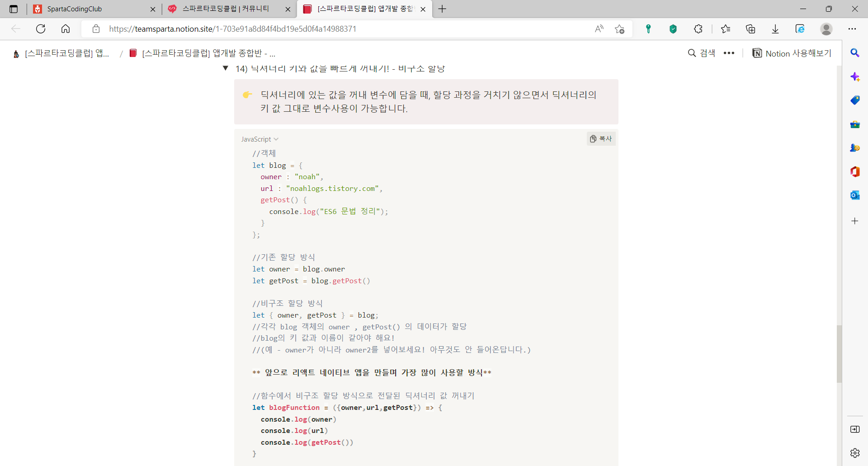Open the Favorites list

726,29
